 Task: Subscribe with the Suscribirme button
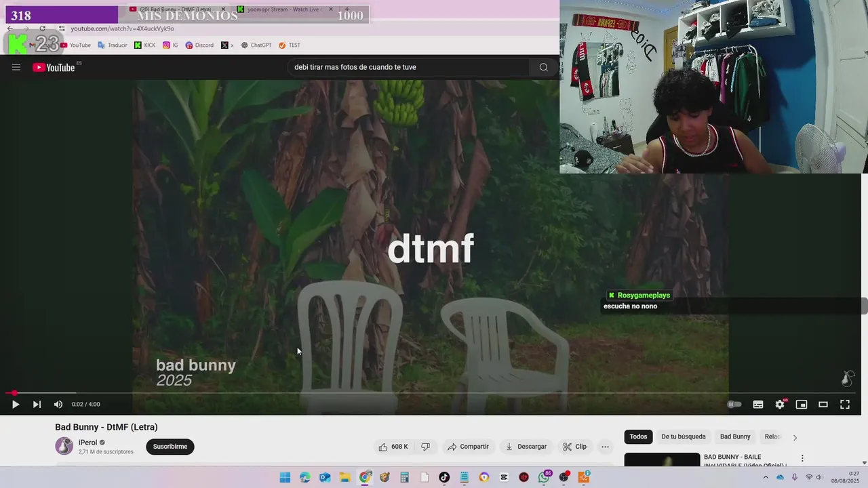[x=170, y=447]
